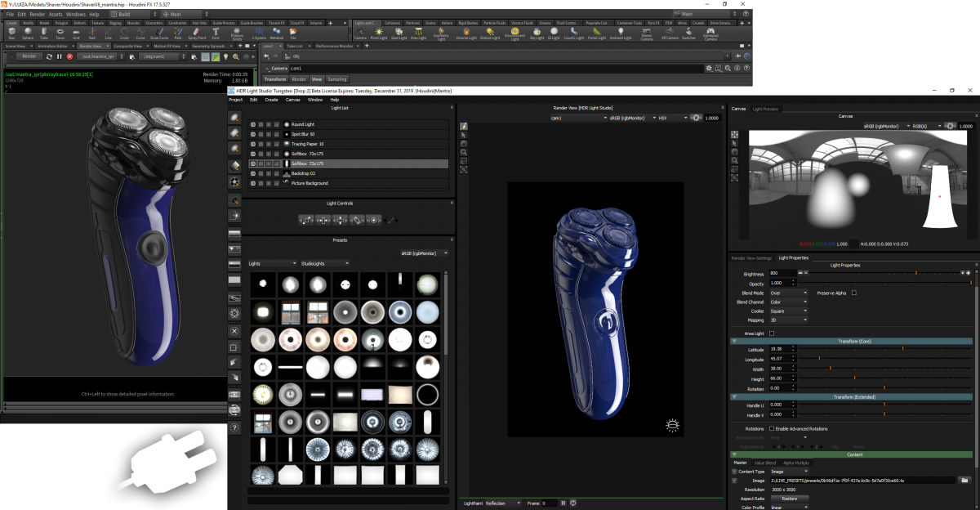Click the Render button in Houdini
The image size is (980, 510).
(30, 56)
